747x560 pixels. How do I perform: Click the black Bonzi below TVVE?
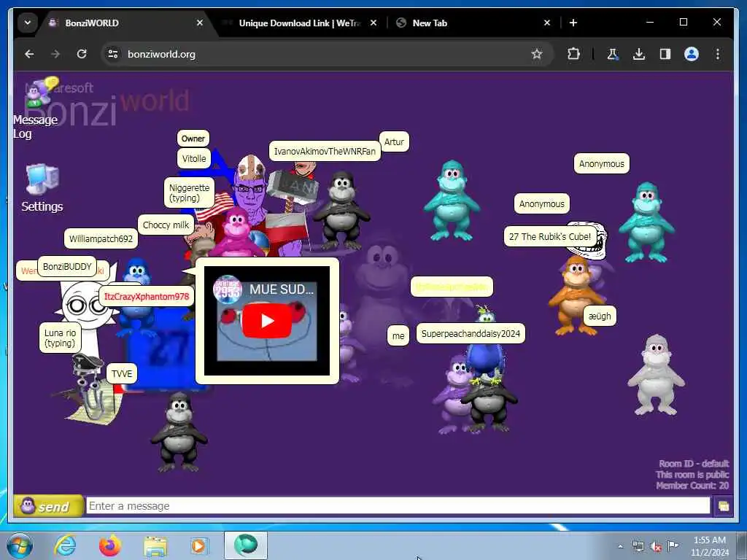pos(179,432)
